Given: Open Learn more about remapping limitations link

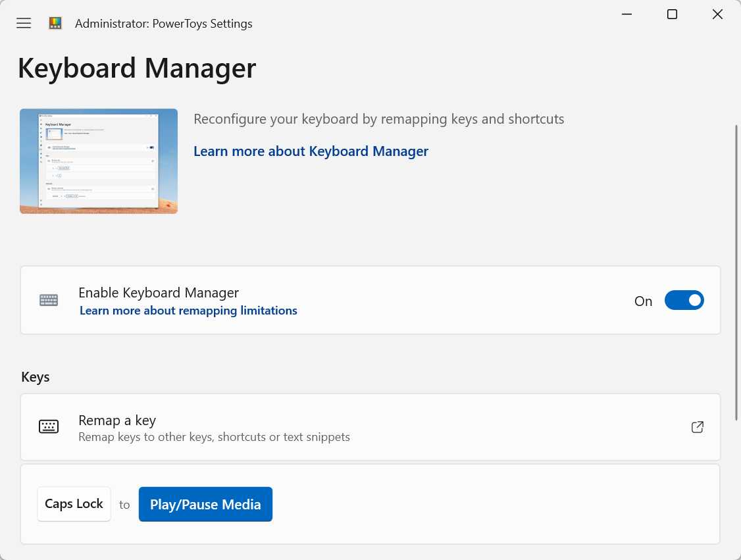Looking at the screenshot, I should tap(188, 311).
